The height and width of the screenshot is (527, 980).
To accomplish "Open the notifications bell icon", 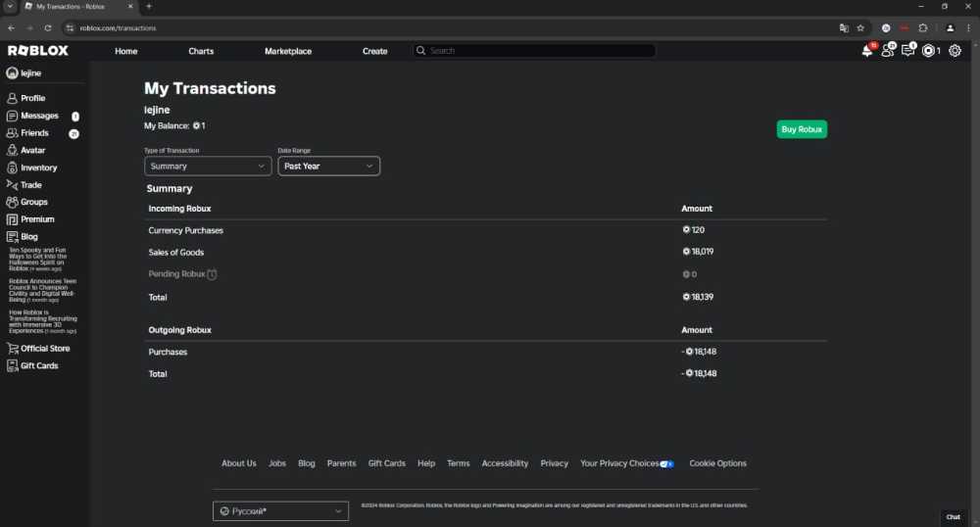I will point(867,51).
